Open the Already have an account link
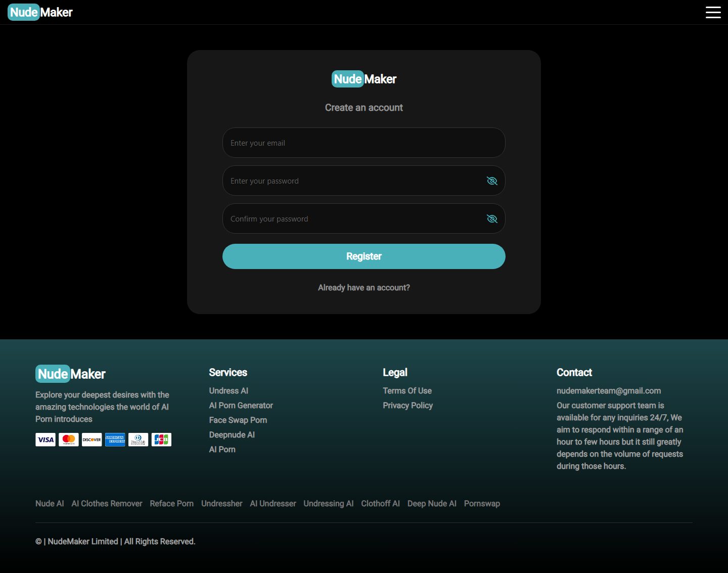 (364, 287)
